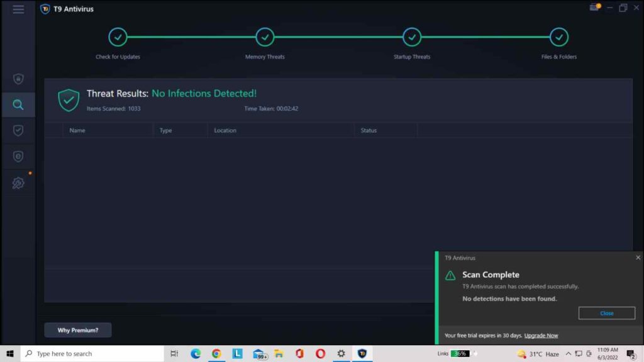
Task: Click 'No Infections Detected!' text
Action: pyautogui.click(x=204, y=94)
